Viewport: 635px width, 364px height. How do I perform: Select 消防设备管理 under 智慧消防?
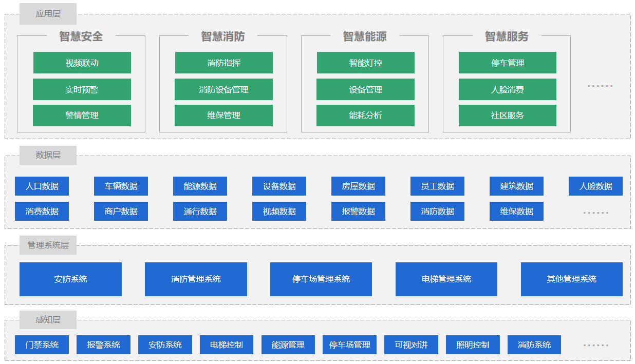click(x=224, y=89)
